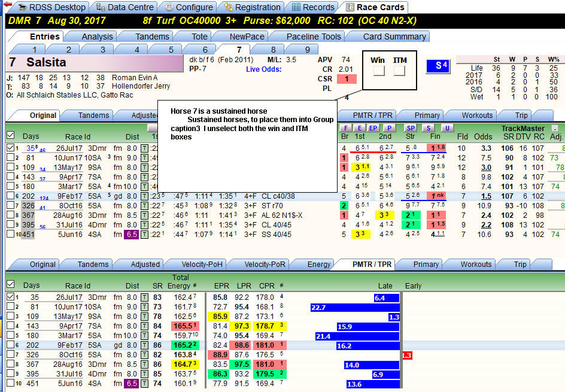Click the turf T icon in the 3Mar17 PMTR/TPR row
565x392 pixels.
[x=144, y=335]
